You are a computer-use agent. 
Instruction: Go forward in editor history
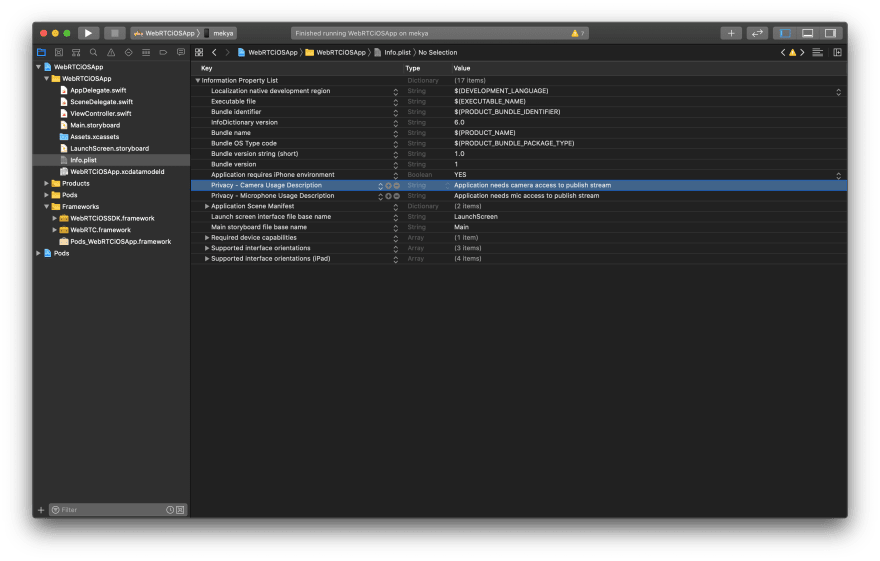227,52
